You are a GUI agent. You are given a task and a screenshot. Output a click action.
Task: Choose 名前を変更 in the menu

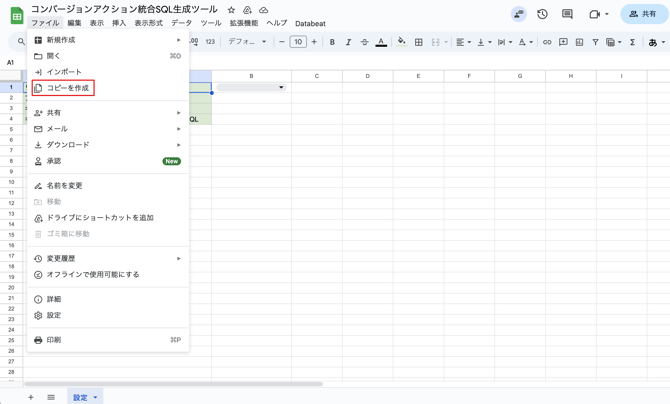(x=64, y=186)
